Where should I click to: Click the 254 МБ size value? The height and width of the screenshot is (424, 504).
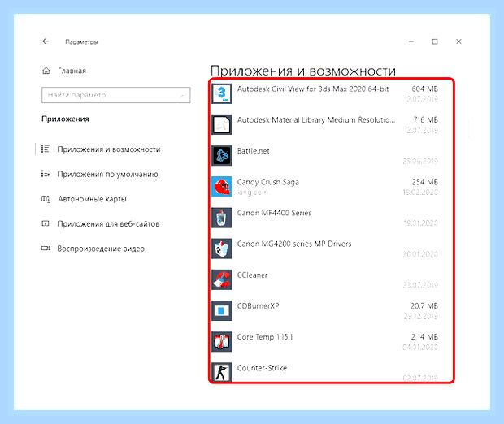pos(424,182)
